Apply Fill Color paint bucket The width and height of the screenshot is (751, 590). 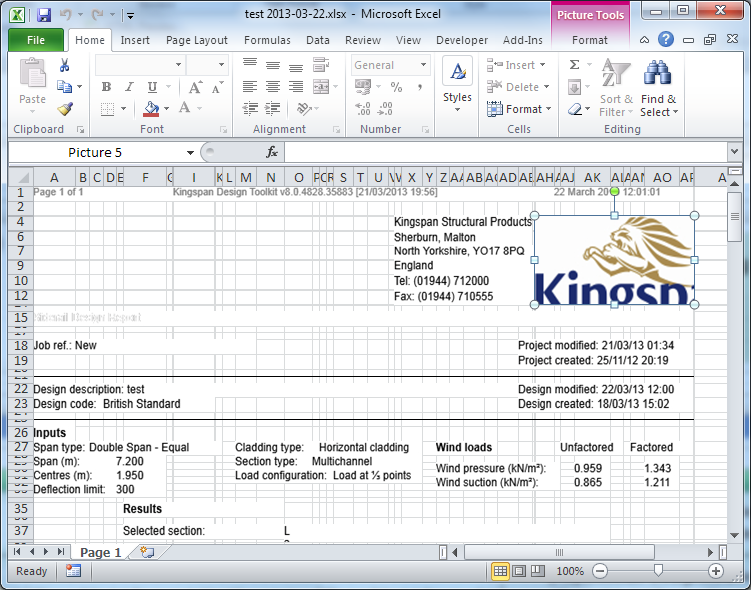[151, 109]
